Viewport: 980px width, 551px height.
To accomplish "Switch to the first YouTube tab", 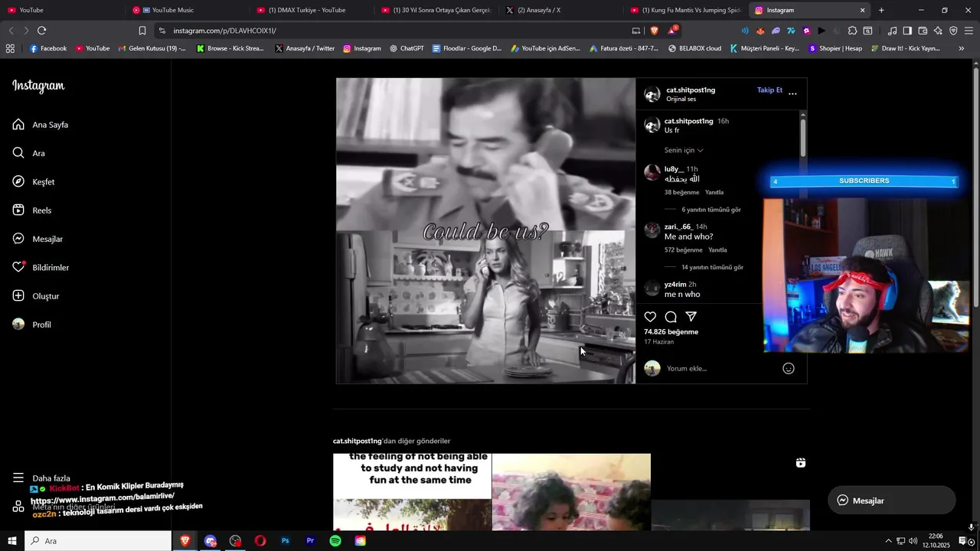I will pos(63,10).
